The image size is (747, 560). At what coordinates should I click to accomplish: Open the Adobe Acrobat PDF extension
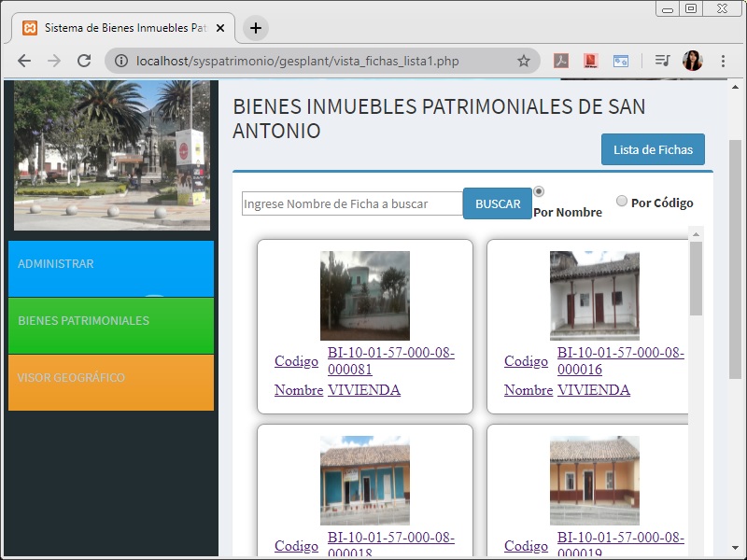(561, 61)
